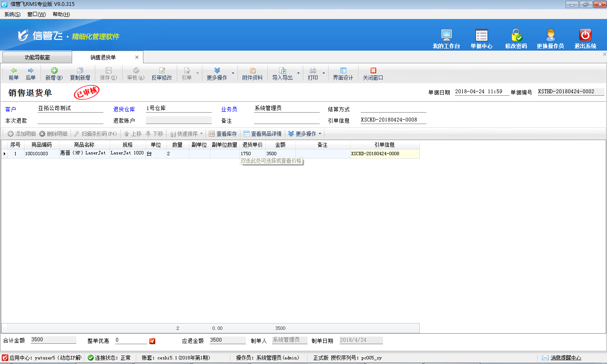Open 消息提醒中心 link in status bar

point(565,358)
